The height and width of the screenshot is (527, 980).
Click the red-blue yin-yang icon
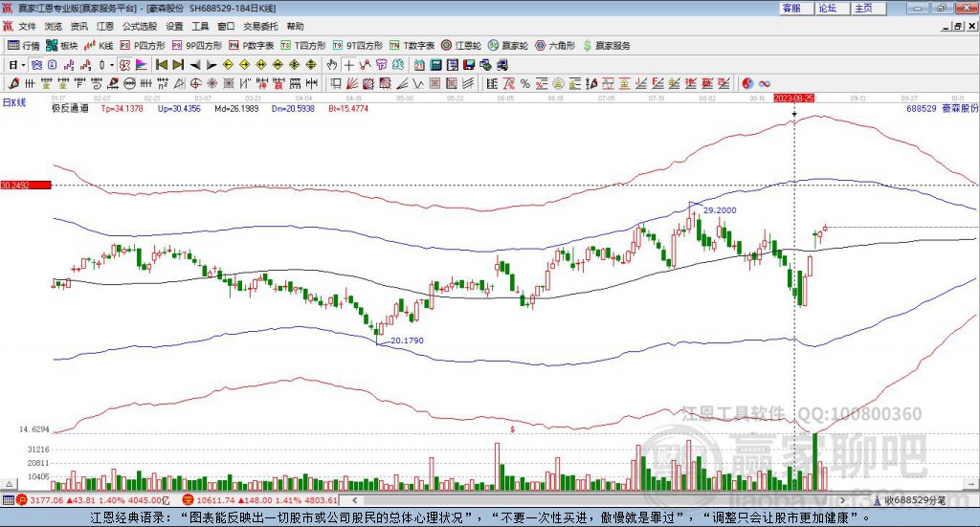pos(746,83)
